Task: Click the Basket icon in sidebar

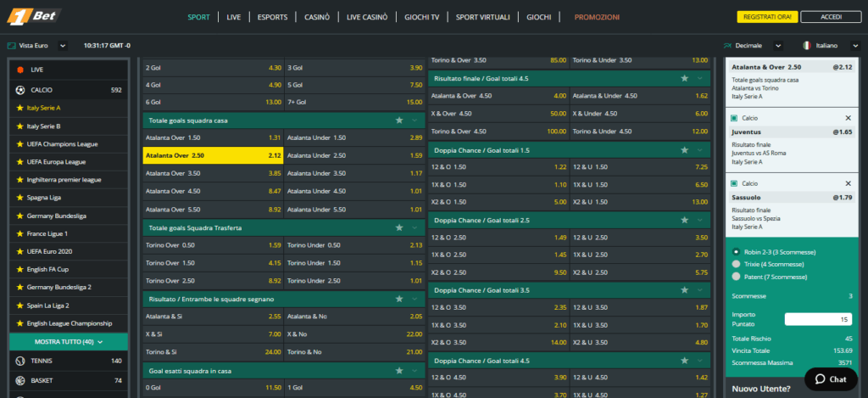Action: tap(20, 381)
